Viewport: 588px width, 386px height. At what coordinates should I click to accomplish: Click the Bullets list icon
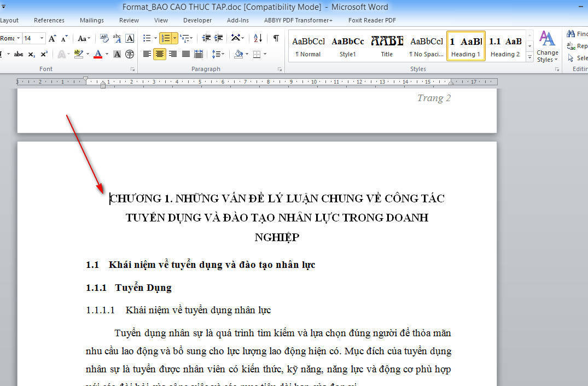click(147, 38)
